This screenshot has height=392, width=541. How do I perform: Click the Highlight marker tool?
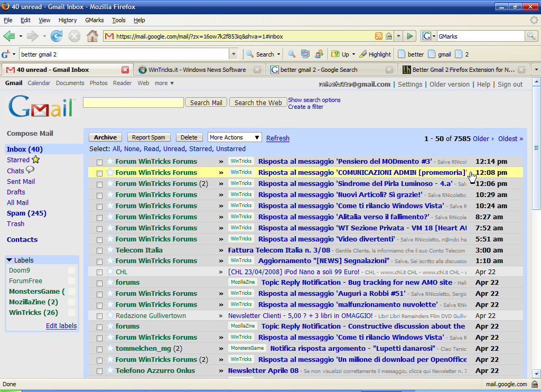click(x=376, y=54)
